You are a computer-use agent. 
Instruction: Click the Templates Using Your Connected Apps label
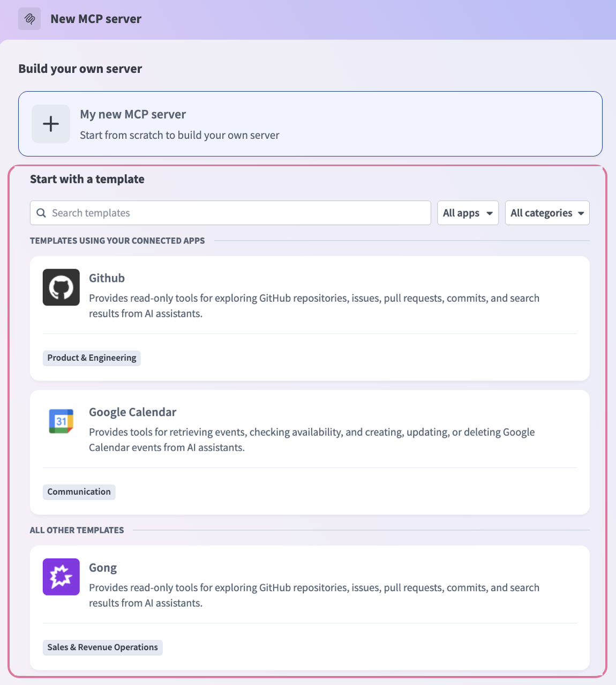pyautogui.click(x=117, y=241)
